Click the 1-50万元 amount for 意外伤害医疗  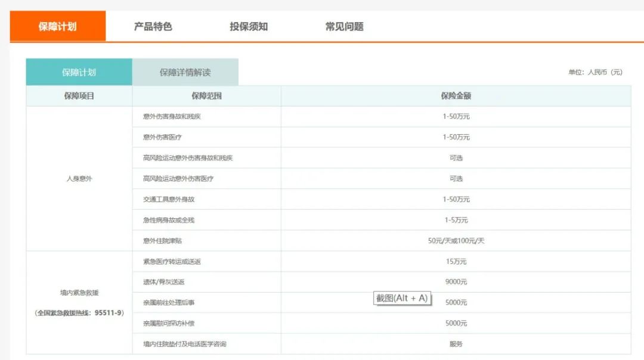click(456, 137)
